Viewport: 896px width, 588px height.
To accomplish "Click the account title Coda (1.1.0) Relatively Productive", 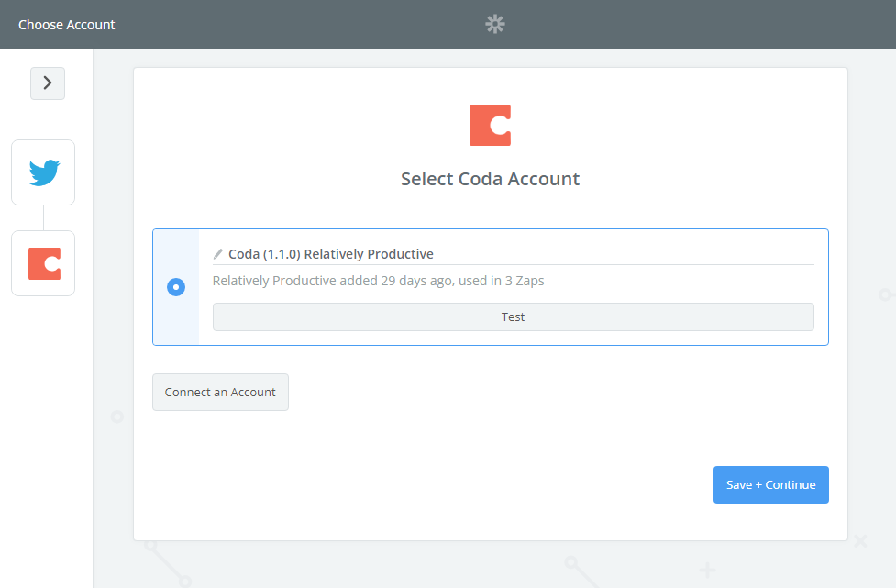I will 331,254.
